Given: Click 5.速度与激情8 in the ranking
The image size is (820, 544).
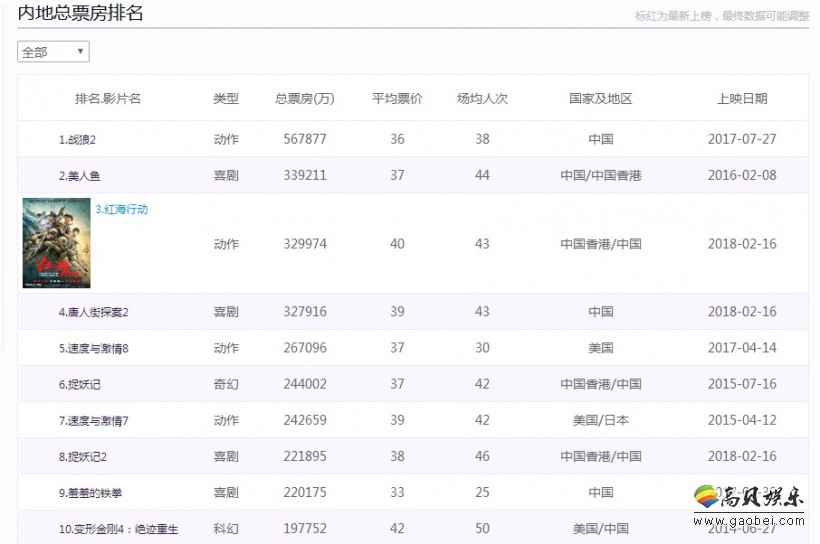Looking at the screenshot, I should (x=93, y=348).
